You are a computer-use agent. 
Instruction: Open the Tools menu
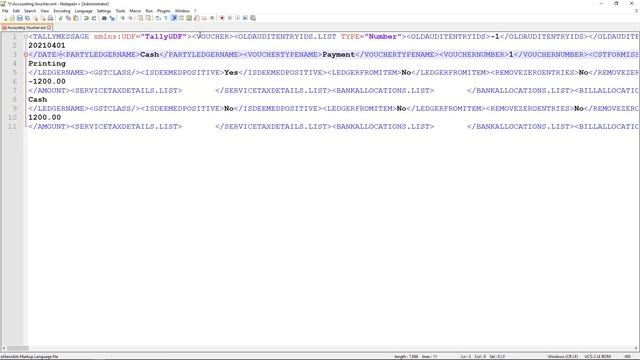coord(120,11)
